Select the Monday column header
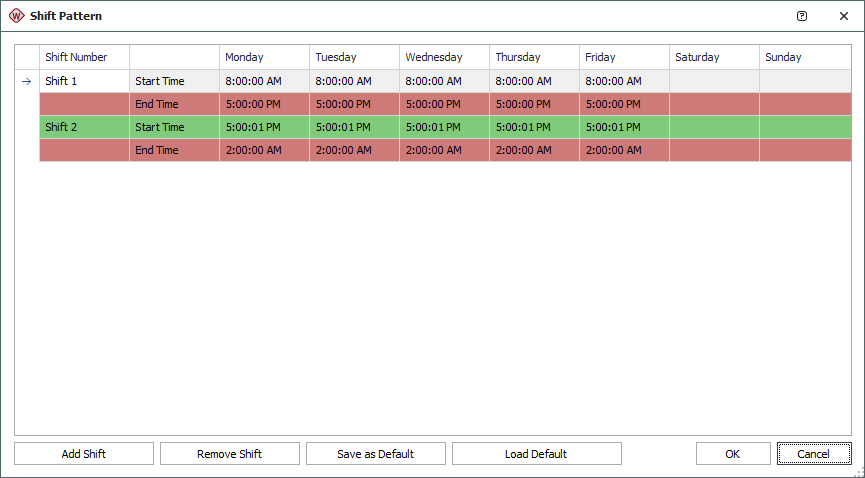Viewport: 865px width, 478px height. click(264, 57)
